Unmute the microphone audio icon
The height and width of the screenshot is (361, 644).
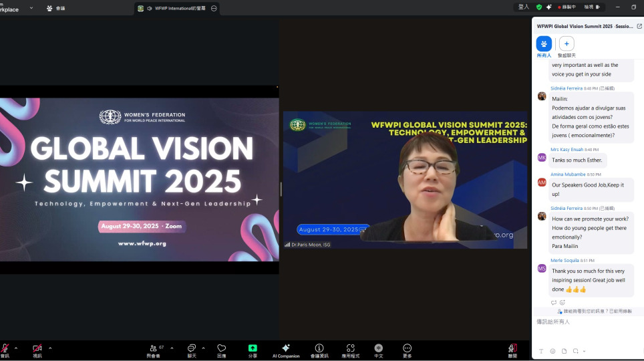click(5, 348)
